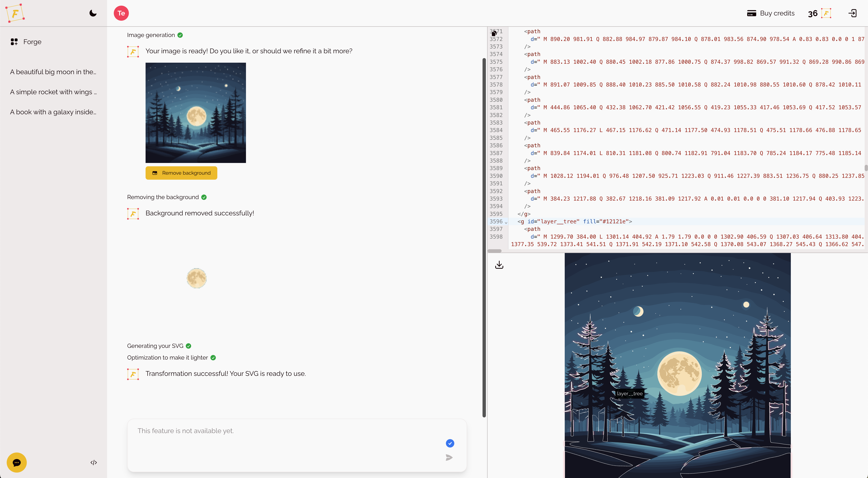Viewport: 868px width, 478px height.
Task: Copy SVG code with copy icon
Action: [494, 33]
